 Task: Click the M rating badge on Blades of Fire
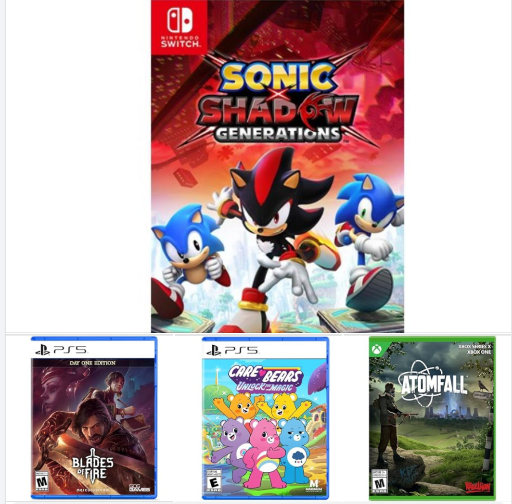click(x=42, y=481)
